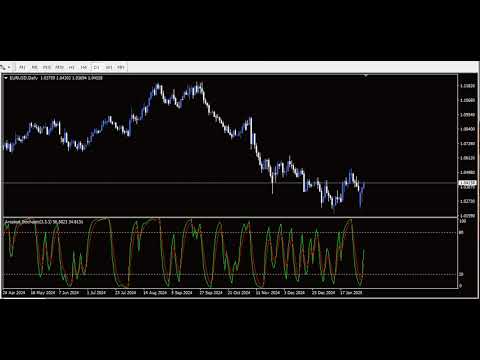Click the 25 Dec 2024 date label
Viewport: 480px width, 360px height.
click(x=324, y=293)
